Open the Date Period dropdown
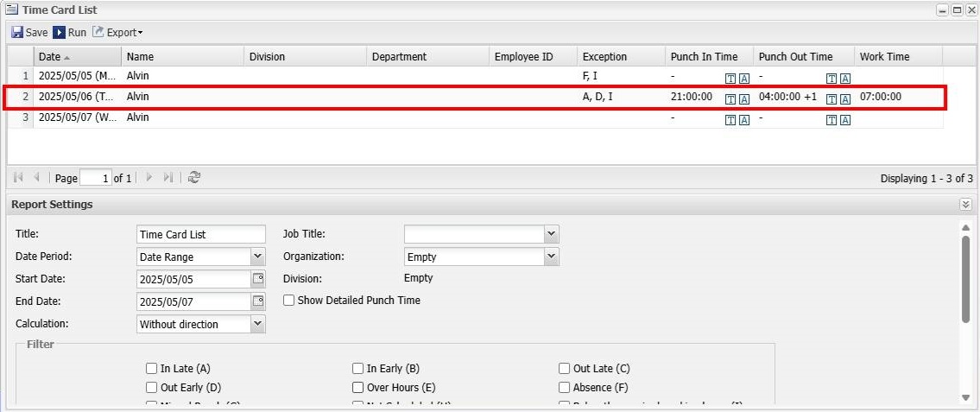 pyautogui.click(x=257, y=257)
